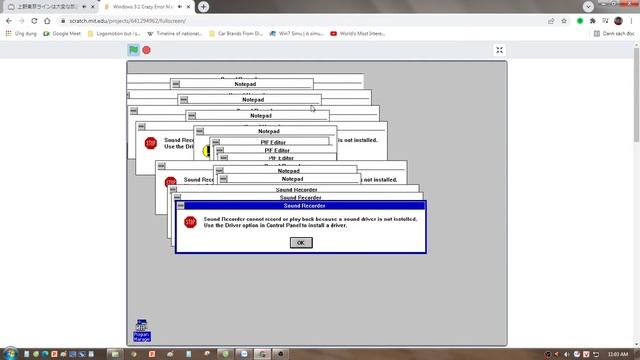Open the Car Brands From bookmark
The image size is (640, 360).
pyautogui.click(x=236, y=33)
